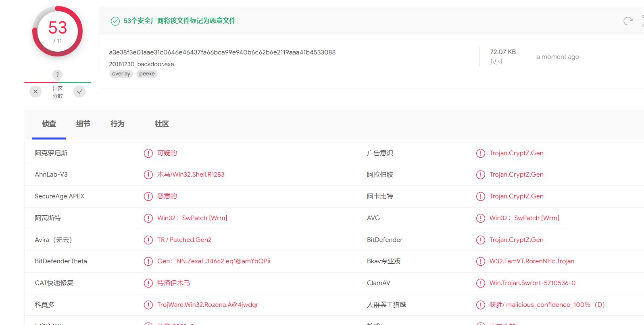Click the Avira (无云) vendor name

coord(53,240)
